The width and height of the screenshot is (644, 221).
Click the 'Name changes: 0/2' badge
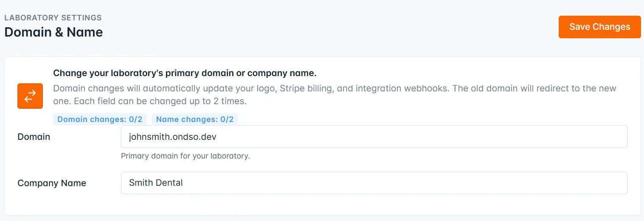point(195,119)
